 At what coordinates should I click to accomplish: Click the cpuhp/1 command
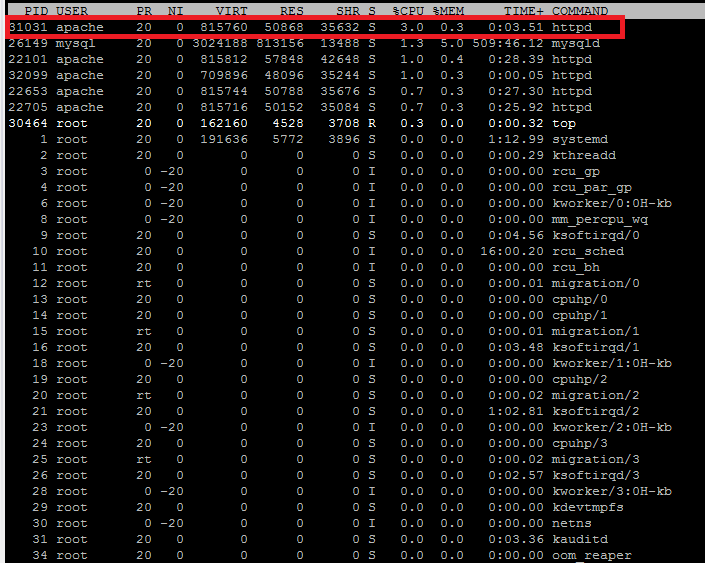point(580,315)
